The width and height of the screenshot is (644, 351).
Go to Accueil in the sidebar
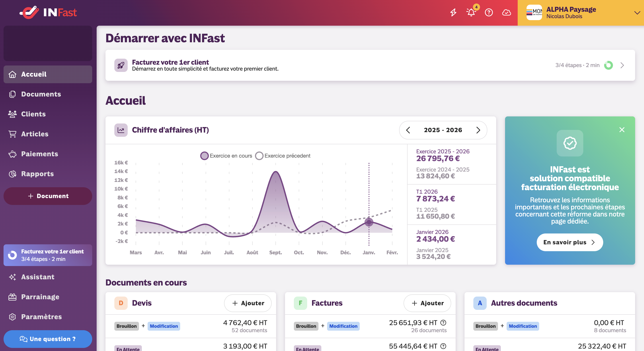click(x=48, y=74)
